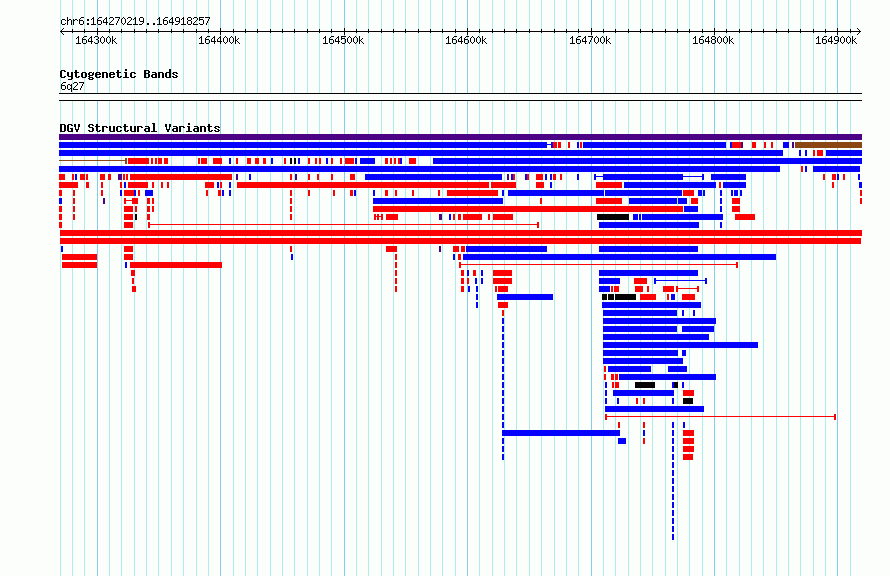The height and width of the screenshot is (576, 890).
Task: Click the 164900k ruler label
Action: pos(836,40)
